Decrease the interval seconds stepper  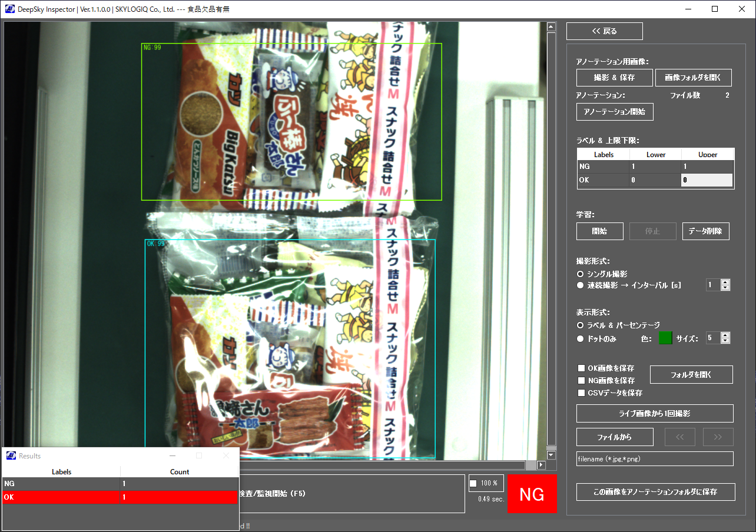coord(725,288)
